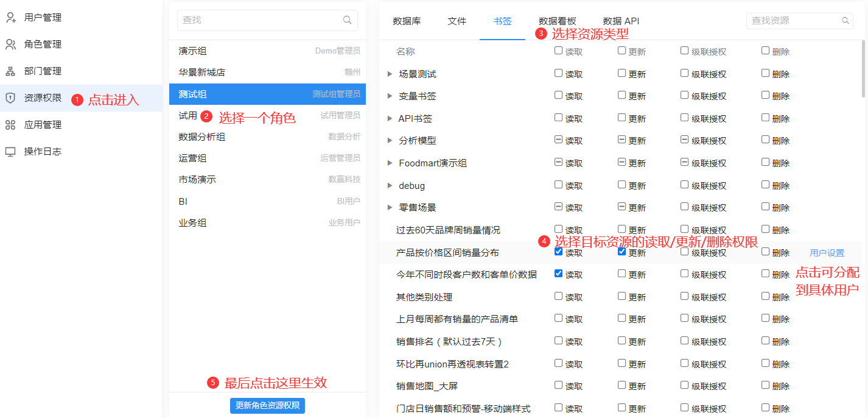Open the 数据看板 tab
Viewport: 868px width, 418px height.
[558, 21]
